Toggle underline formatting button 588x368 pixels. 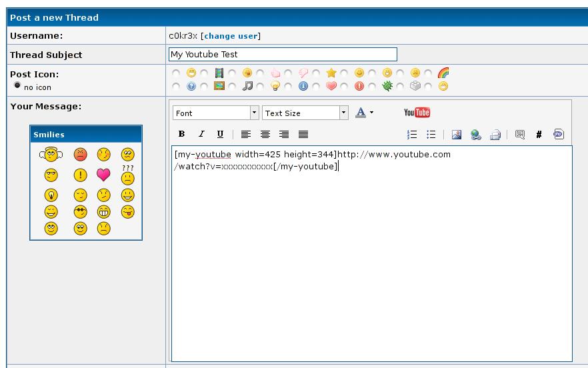point(220,134)
